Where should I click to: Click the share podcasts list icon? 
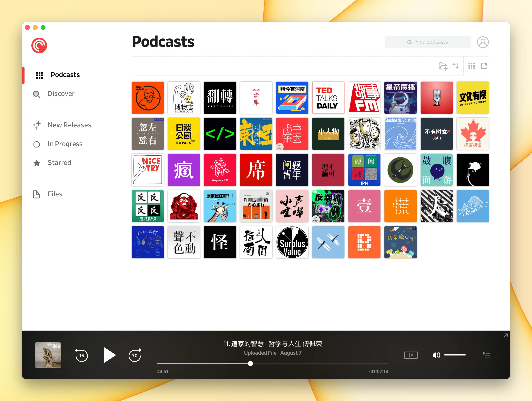tap(484, 66)
